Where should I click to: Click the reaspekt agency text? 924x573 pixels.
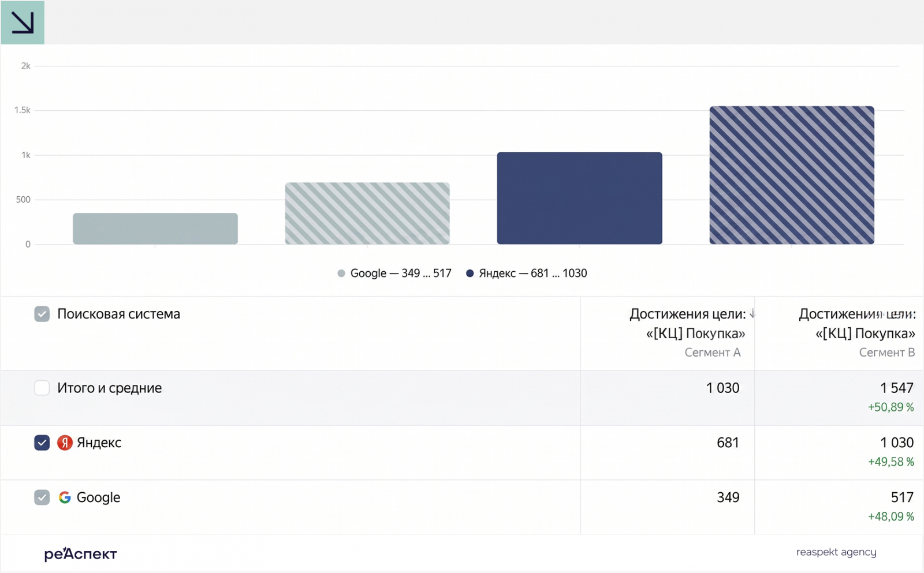[836, 552]
